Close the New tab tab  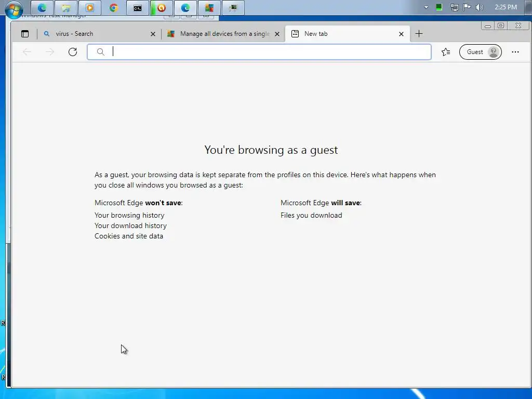tap(402, 34)
